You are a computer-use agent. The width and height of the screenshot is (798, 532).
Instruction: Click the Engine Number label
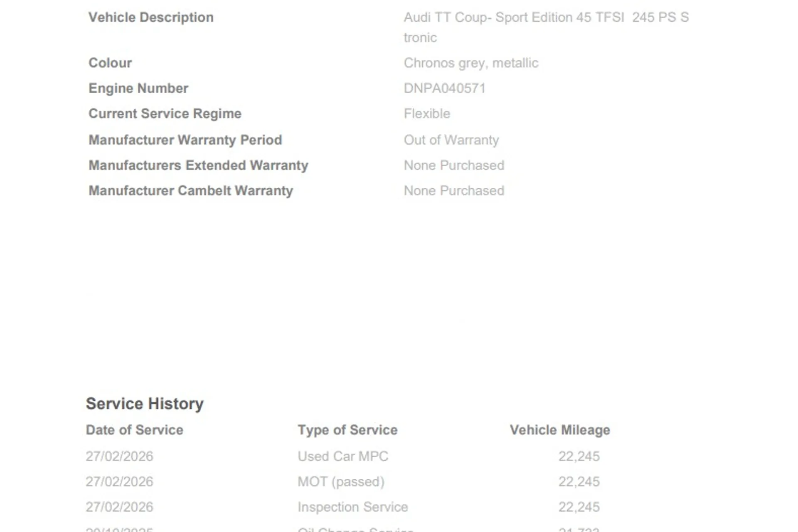point(138,89)
